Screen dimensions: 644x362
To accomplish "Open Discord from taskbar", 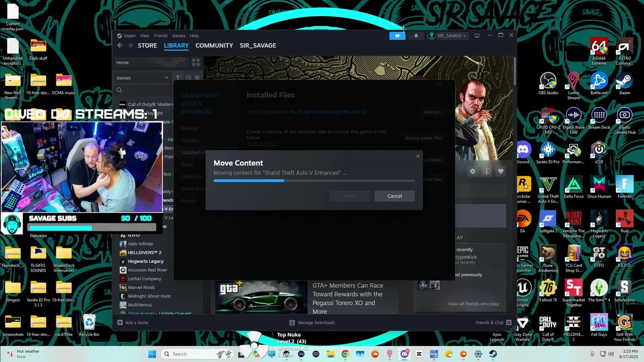I will pyautogui.click(x=405, y=354).
